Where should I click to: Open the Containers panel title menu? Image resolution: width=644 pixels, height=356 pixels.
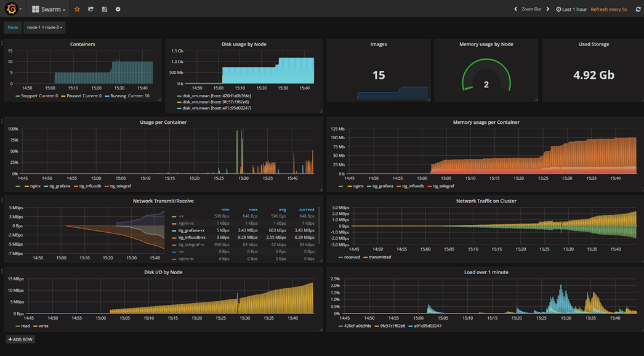[83, 44]
